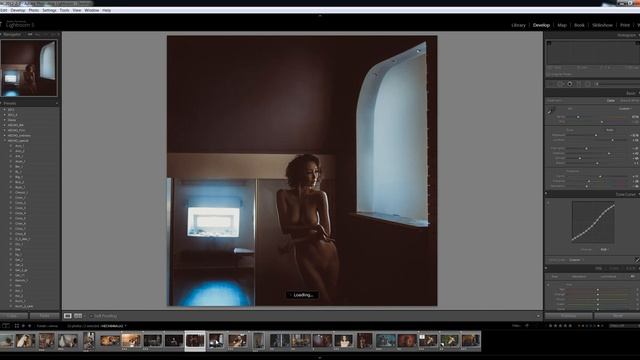Viewport: 640px width, 360px height.
Task: Pick the White Balance eyedropper tool
Action: click(550, 111)
